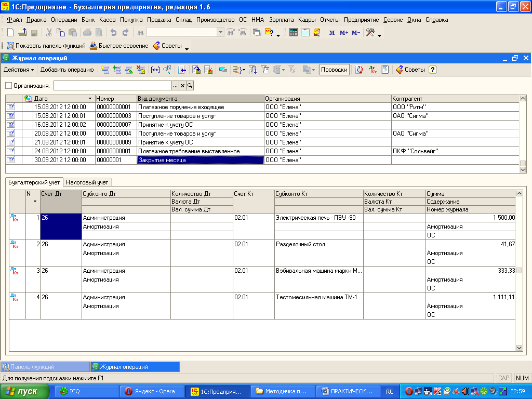This screenshot has height=399, width=532.
Task: Open Советы in the journal toolbar
Action: [410, 70]
